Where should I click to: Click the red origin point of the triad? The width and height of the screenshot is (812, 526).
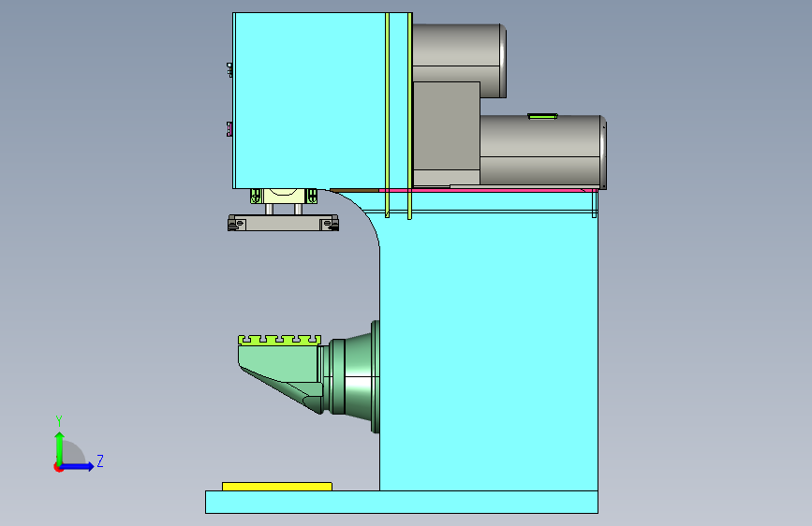pos(58,467)
